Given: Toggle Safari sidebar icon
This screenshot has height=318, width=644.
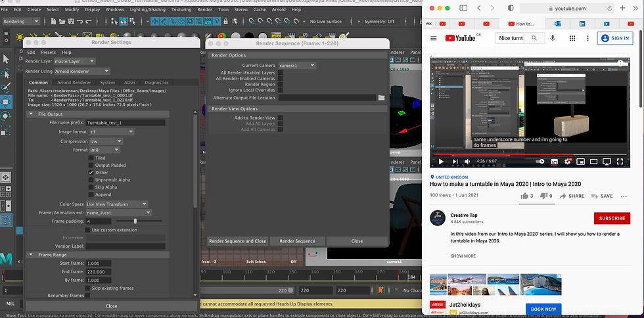Looking at the screenshot, I should (x=463, y=9).
